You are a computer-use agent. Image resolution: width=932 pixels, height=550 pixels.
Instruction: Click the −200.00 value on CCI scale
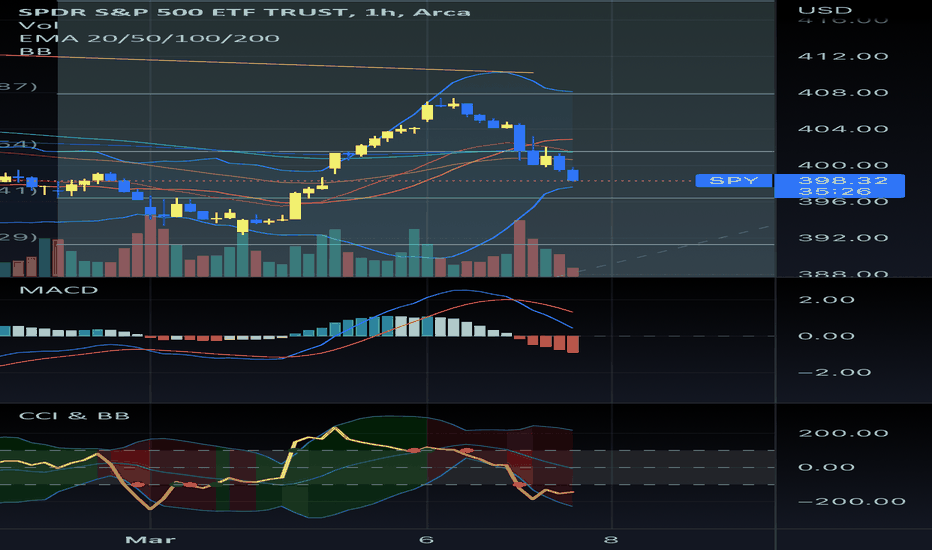click(x=852, y=502)
